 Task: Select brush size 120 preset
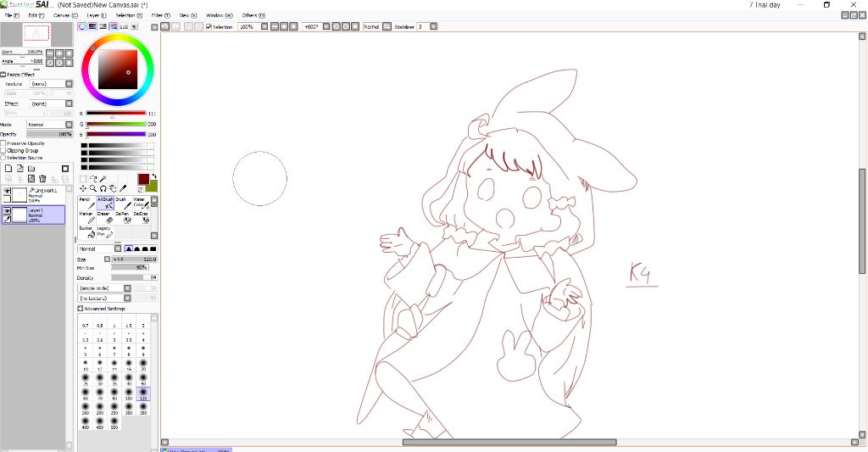click(142, 393)
